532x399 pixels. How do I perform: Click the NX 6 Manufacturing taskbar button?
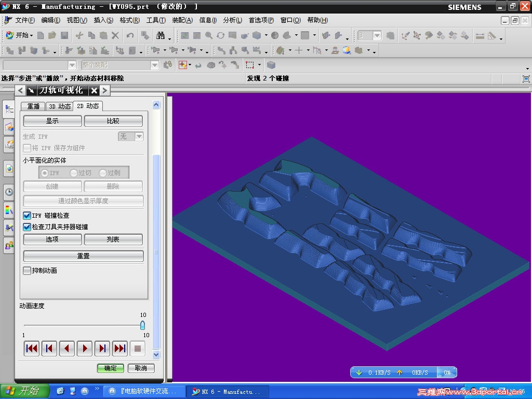(x=228, y=391)
